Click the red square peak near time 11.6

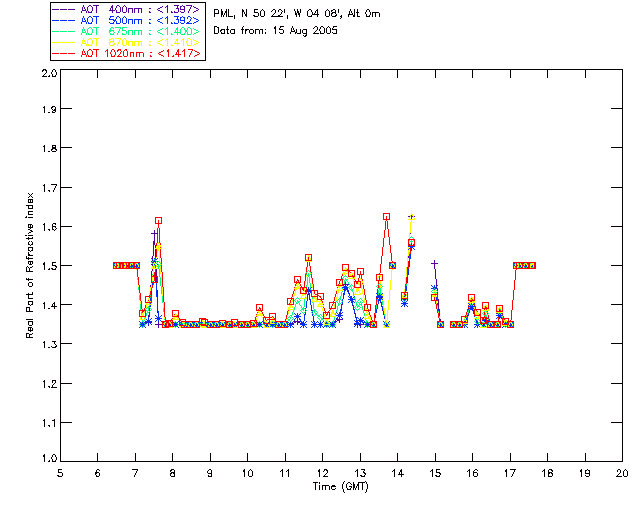point(308,258)
